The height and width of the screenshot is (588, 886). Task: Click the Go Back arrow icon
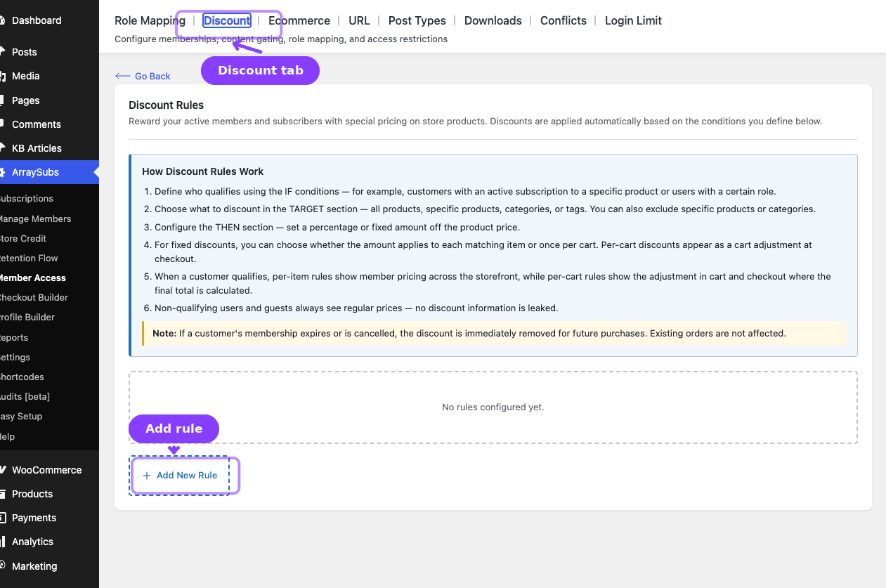(122, 76)
